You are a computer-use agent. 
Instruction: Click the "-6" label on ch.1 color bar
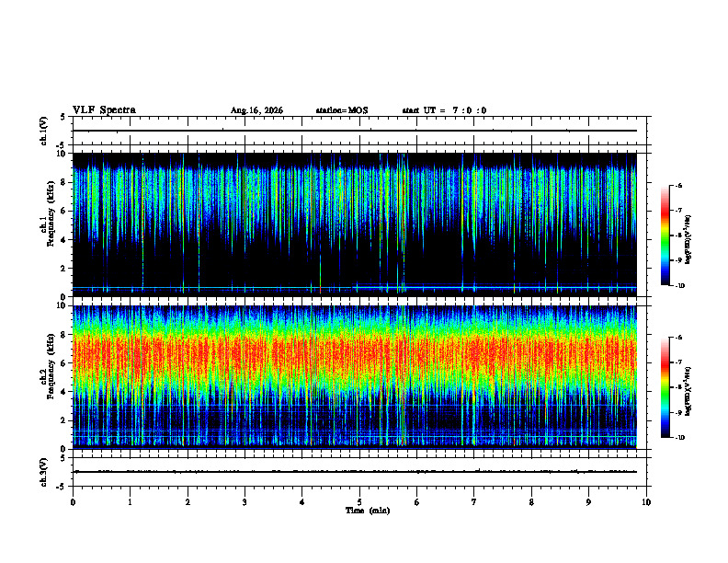click(x=678, y=186)
